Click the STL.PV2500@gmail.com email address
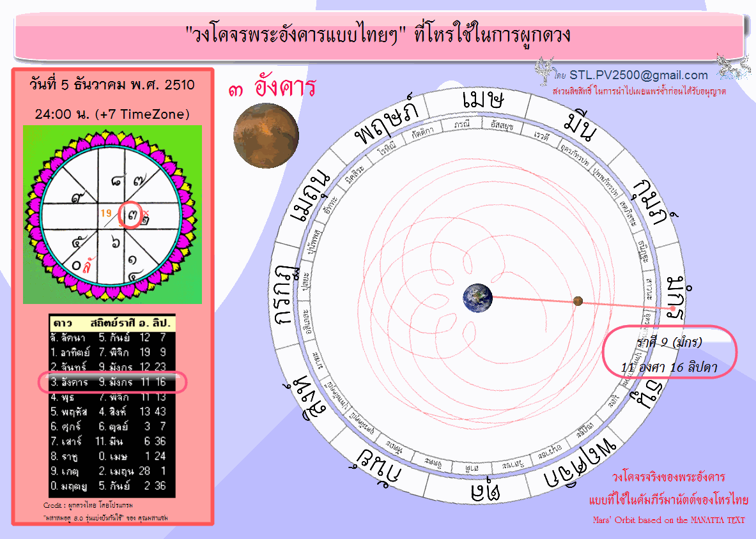 [x=638, y=75]
